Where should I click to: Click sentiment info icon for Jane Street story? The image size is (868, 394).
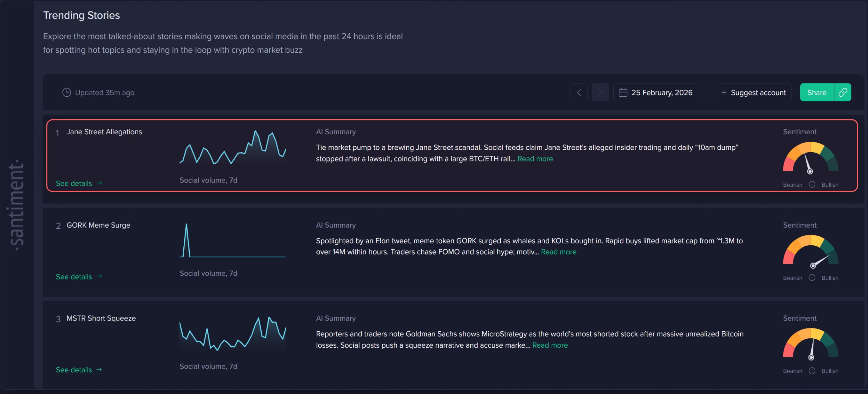(812, 185)
